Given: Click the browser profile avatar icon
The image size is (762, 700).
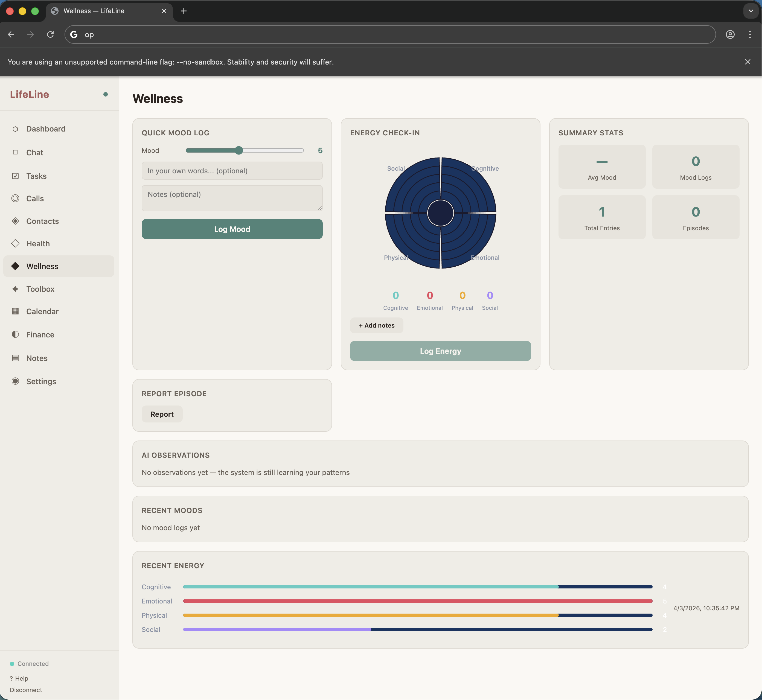Looking at the screenshot, I should pyautogui.click(x=730, y=34).
